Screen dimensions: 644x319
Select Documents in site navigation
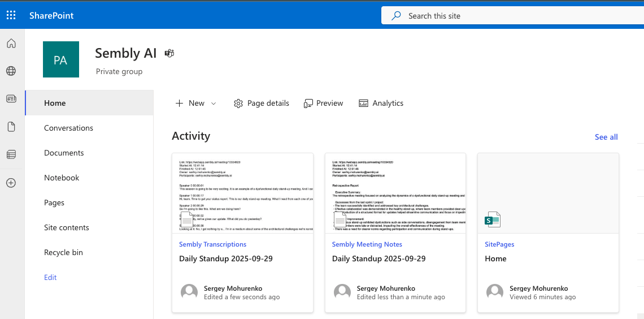[x=64, y=153]
